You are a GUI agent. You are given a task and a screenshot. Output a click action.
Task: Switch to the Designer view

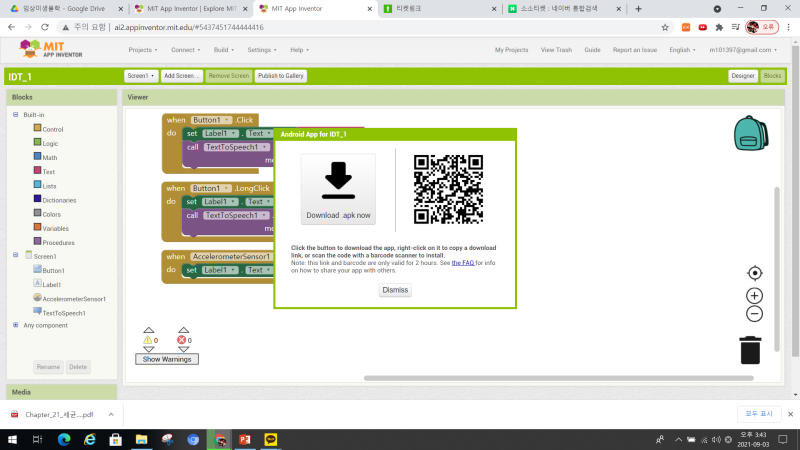tap(742, 76)
